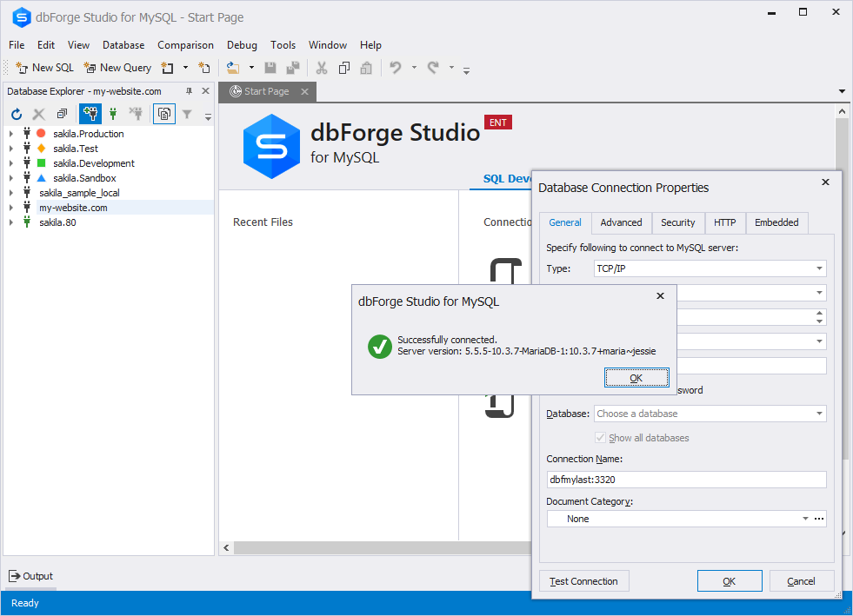The image size is (853, 616).
Task: Click the collapse all icon in Database Explorer
Action: (x=62, y=114)
